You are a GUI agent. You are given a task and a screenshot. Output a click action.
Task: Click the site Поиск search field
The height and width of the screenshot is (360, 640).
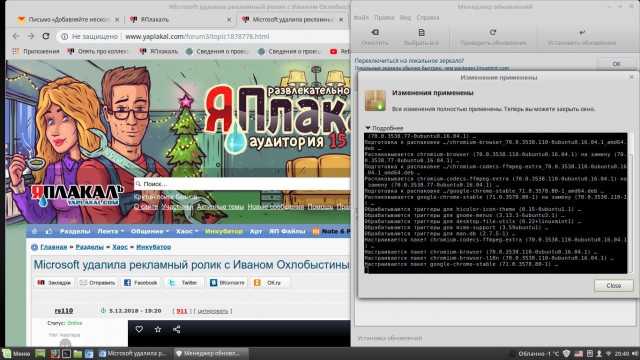(x=242, y=184)
